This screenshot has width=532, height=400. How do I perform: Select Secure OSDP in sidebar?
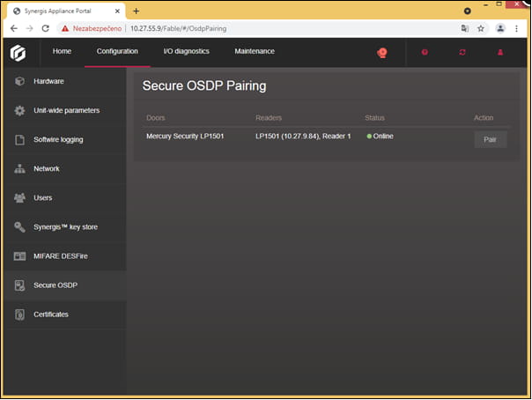65,285
